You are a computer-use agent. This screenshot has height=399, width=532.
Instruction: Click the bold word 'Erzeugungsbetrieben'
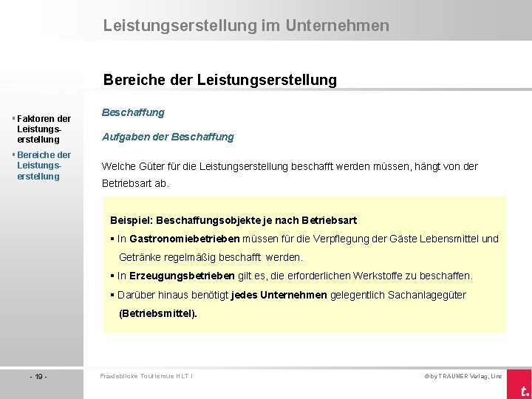coord(182,276)
